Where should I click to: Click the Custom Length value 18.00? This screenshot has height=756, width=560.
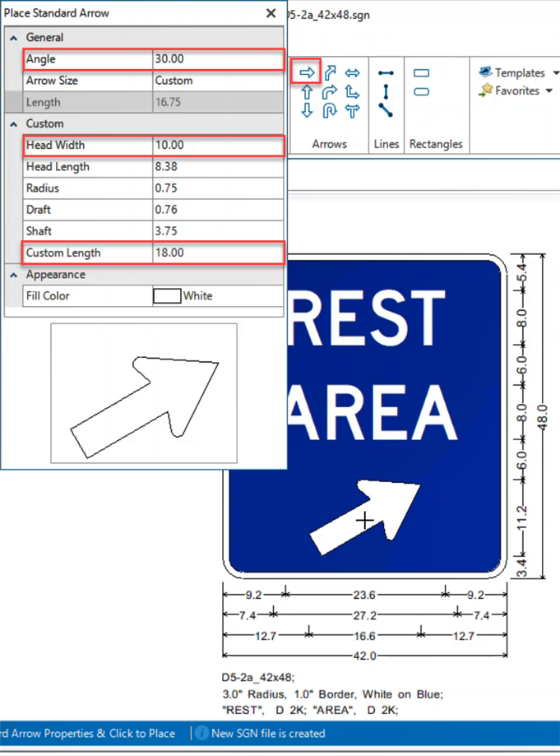point(218,253)
